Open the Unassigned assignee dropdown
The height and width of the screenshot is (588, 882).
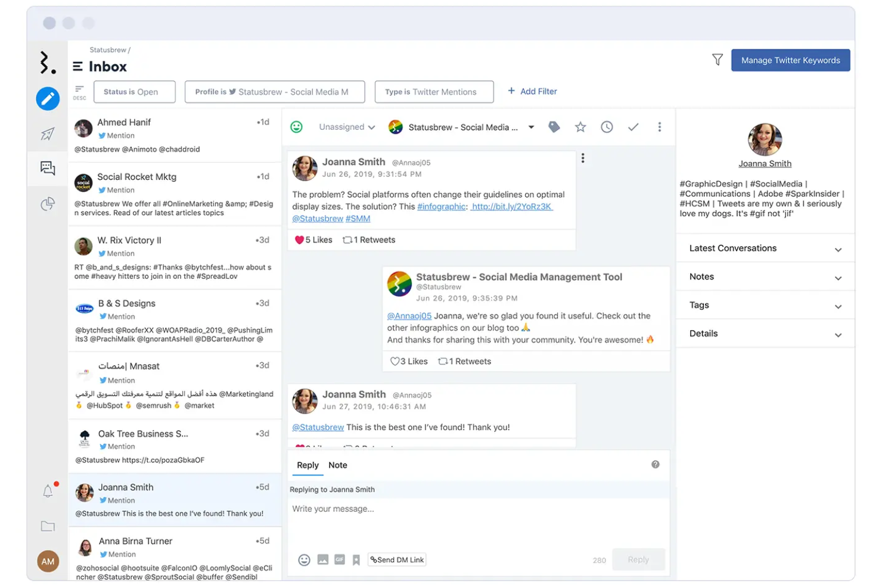click(347, 127)
